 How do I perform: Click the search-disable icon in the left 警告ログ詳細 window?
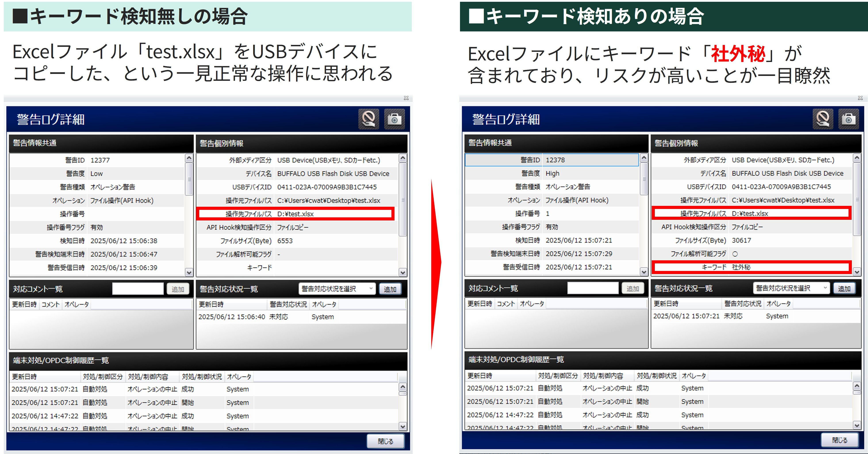[369, 119]
